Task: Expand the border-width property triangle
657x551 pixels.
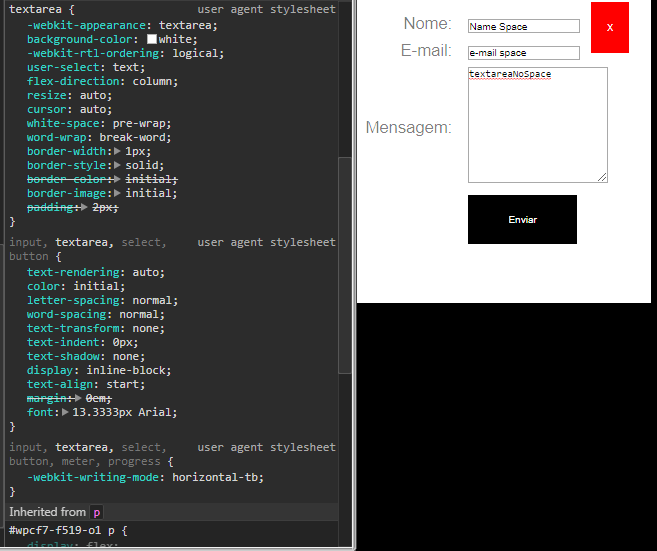Action: tap(117, 151)
